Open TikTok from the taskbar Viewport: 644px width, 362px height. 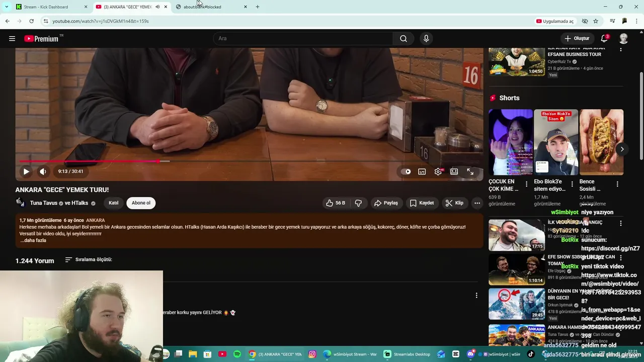click(x=531, y=354)
